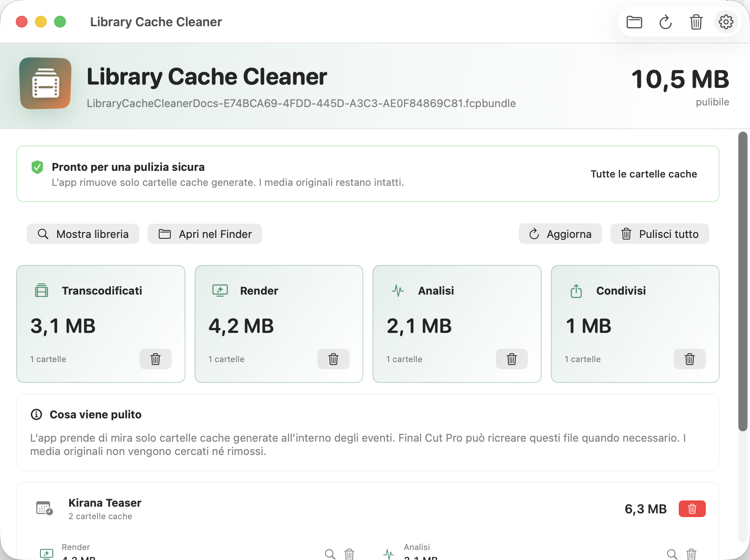The width and height of the screenshot is (750, 560).
Task: Click the green zoom window button
Action: click(60, 22)
